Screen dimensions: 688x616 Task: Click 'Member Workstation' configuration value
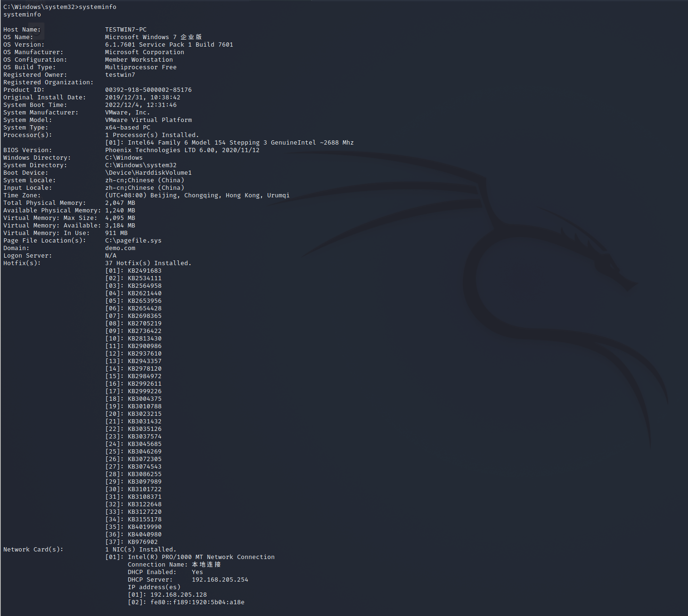tap(139, 60)
